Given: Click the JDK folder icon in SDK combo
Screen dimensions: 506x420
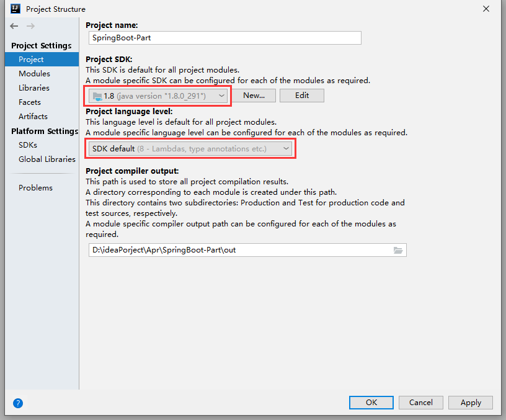Looking at the screenshot, I should pos(97,96).
